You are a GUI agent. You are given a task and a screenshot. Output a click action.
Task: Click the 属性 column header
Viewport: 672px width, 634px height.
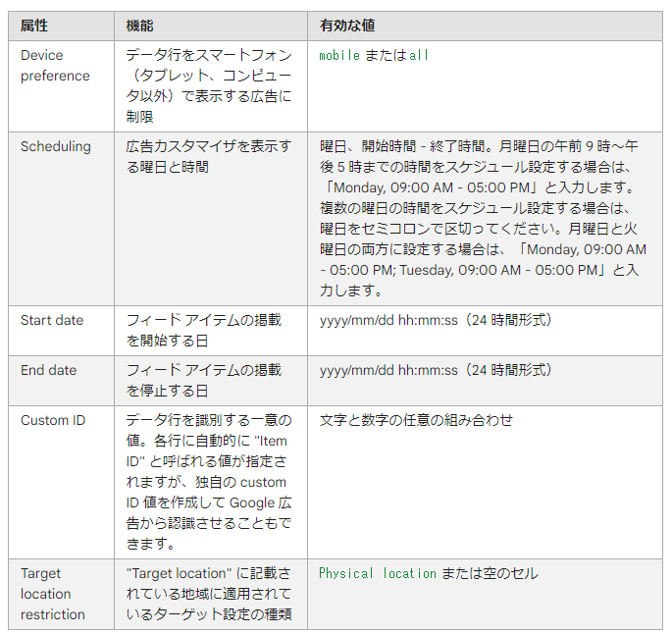pyautogui.click(x=34, y=26)
